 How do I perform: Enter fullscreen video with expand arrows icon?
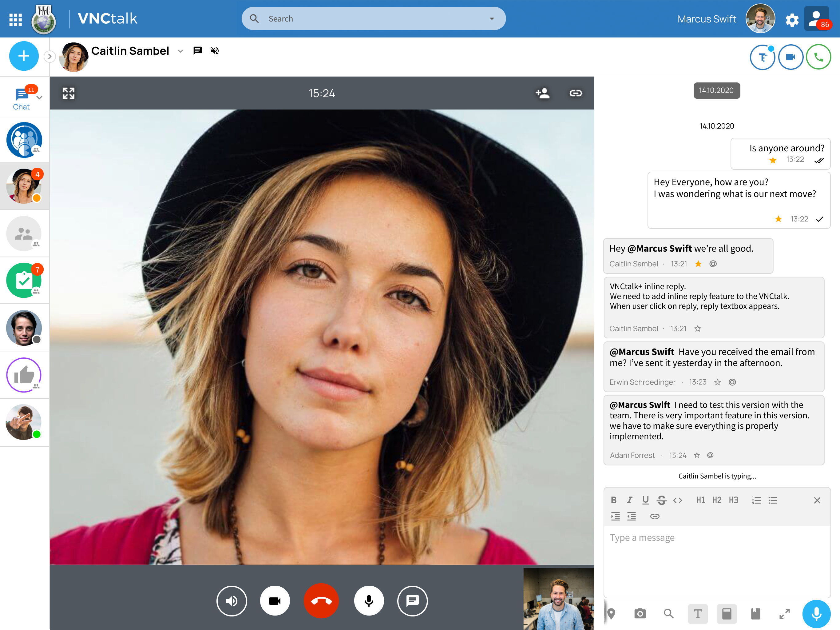pos(69,93)
